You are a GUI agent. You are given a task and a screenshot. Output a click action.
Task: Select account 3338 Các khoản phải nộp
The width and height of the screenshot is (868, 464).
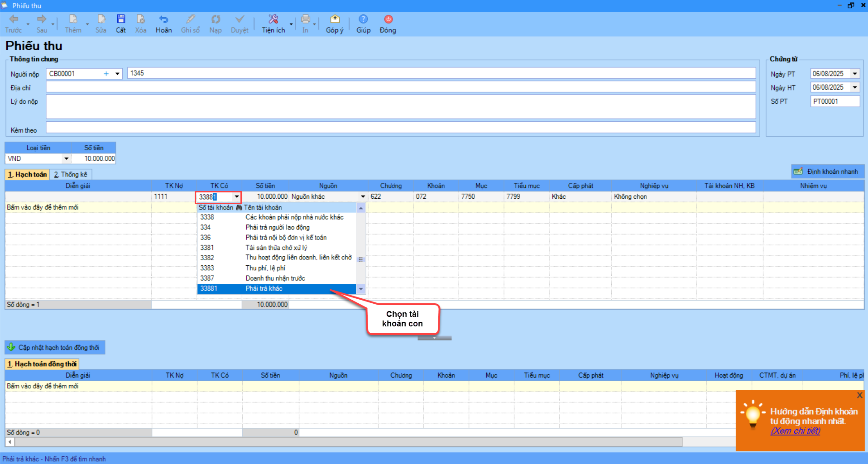(x=277, y=217)
